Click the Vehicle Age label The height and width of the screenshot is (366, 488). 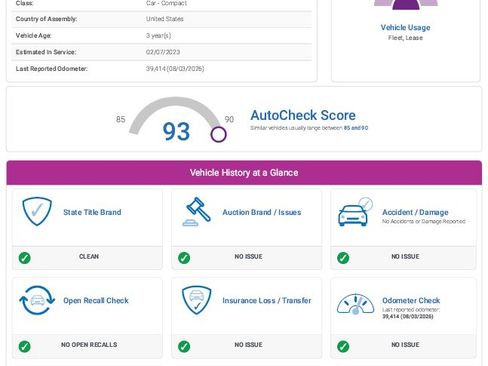(33, 36)
